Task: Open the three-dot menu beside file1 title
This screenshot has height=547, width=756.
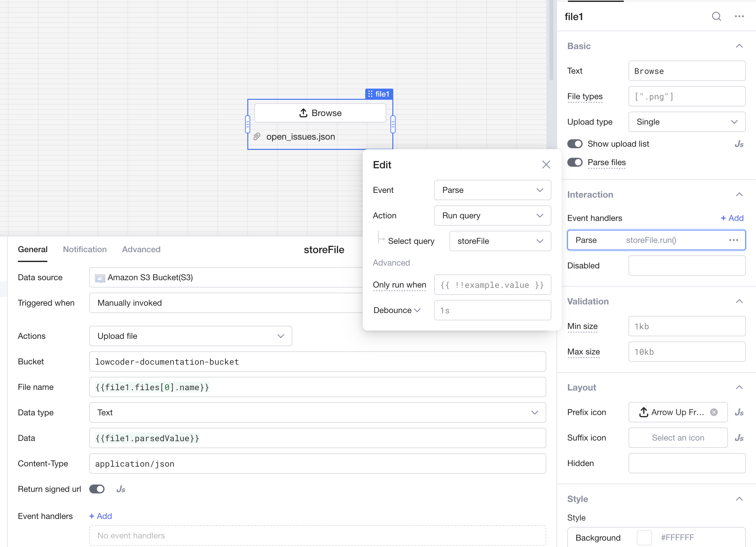Action: click(x=739, y=16)
